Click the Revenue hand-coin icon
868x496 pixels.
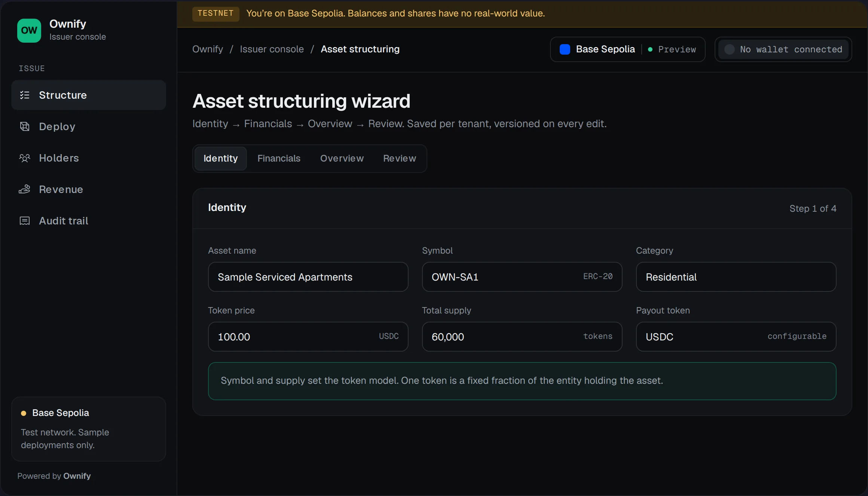click(x=25, y=189)
